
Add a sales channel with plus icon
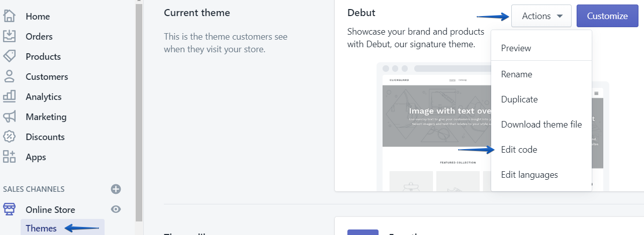click(x=116, y=189)
